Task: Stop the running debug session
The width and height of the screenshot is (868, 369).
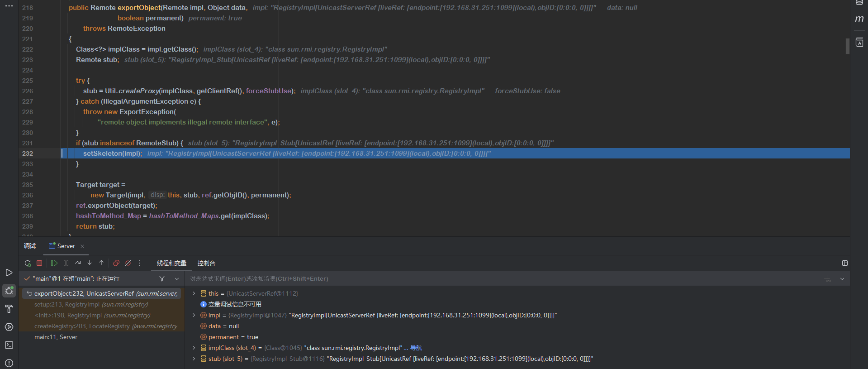Action: (x=39, y=263)
